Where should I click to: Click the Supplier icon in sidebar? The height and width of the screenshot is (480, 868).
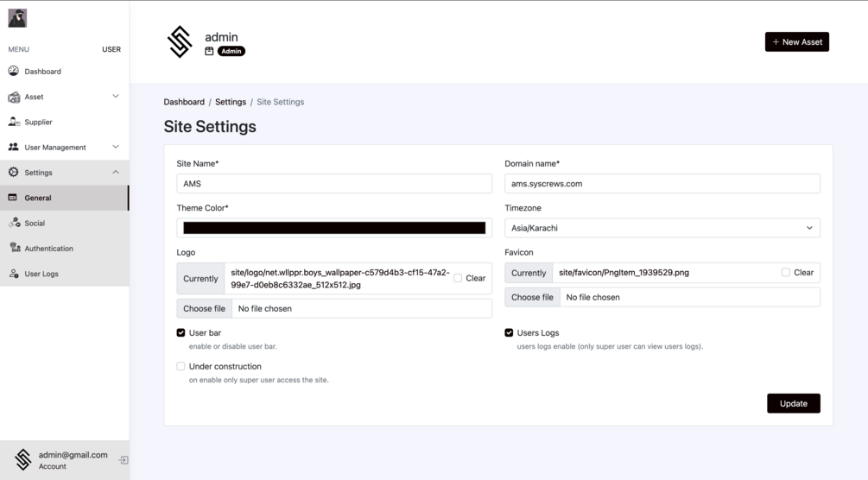click(x=14, y=122)
